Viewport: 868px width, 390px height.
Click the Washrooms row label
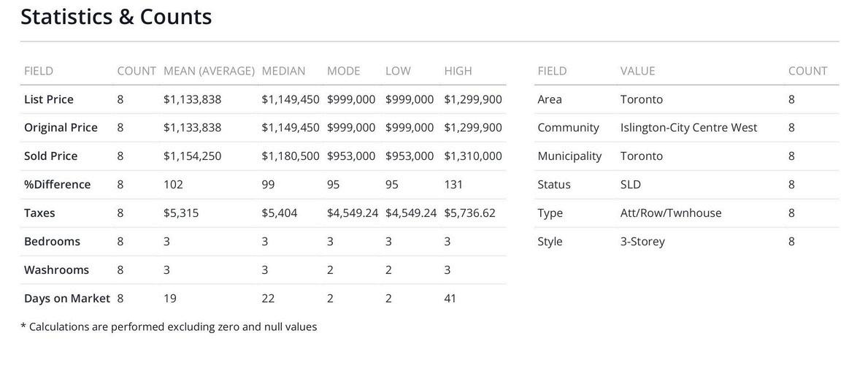(56, 270)
